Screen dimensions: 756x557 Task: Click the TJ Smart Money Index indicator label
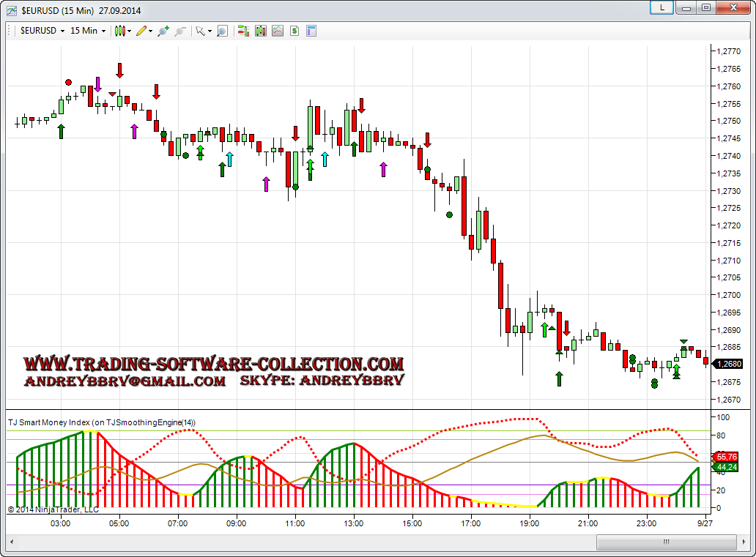point(101,422)
